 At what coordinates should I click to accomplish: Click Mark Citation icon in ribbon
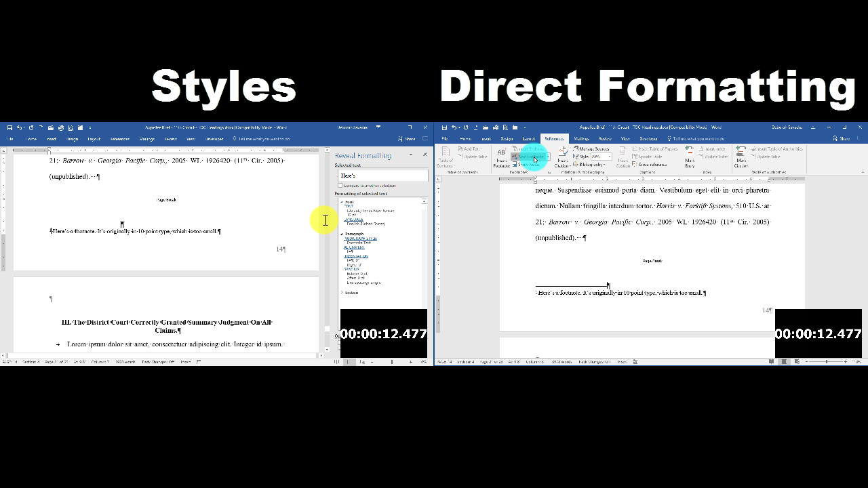[x=741, y=157]
